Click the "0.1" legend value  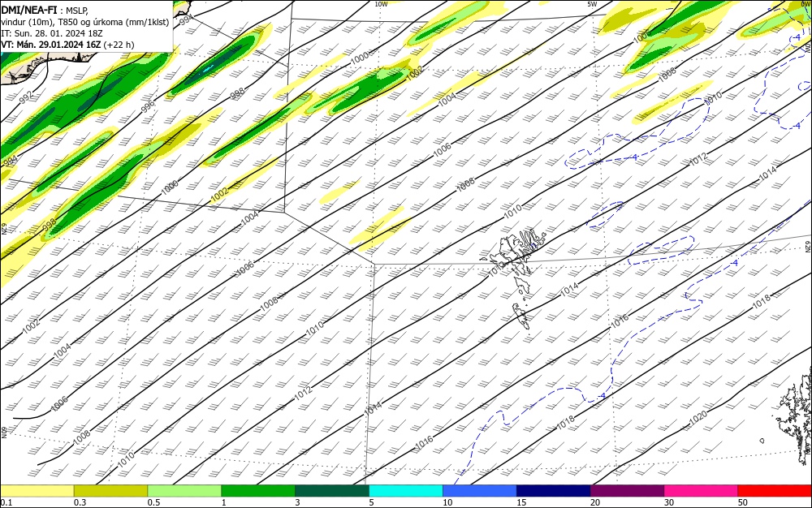6,502
